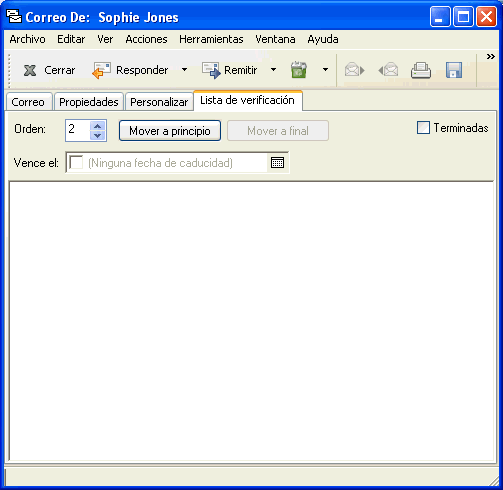The height and width of the screenshot is (490, 503).
Task: Click the next message envelope icon
Action: coord(354,70)
